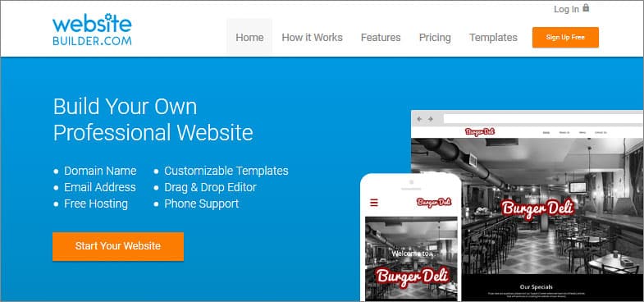View the Pricing page
Viewport: 644px width, 302px height.
click(435, 38)
